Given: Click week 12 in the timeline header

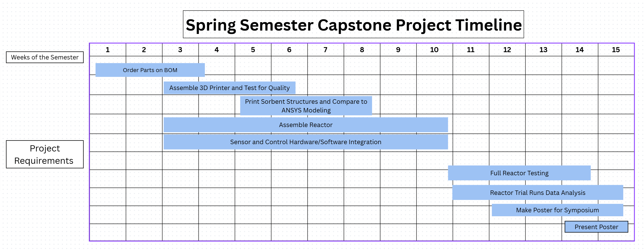Looking at the screenshot, I should (x=507, y=50).
